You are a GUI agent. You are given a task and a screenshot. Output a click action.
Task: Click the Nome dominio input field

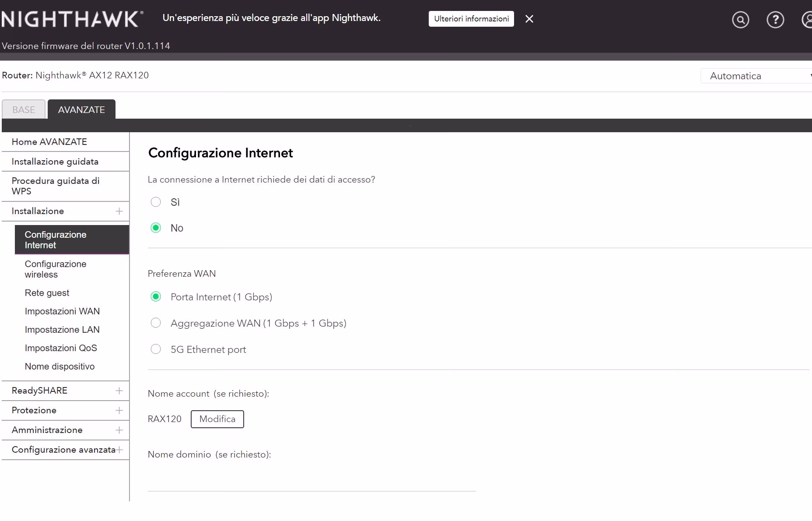(311, 479)
